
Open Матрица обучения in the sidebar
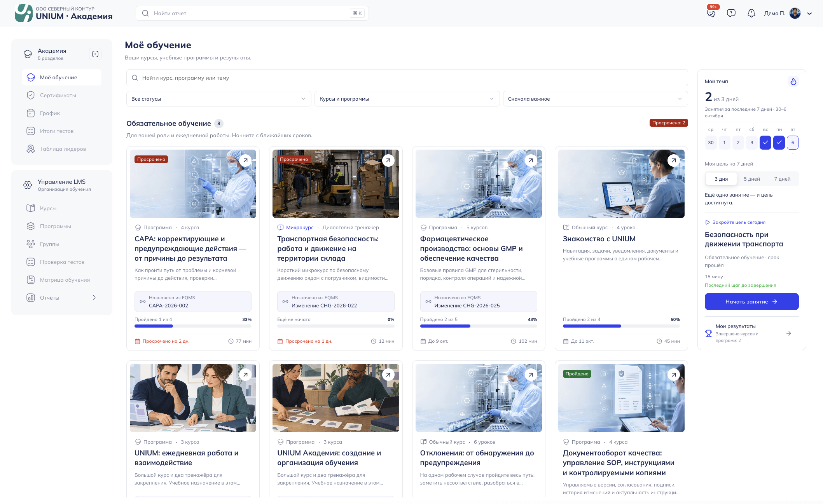click(62, 280)
